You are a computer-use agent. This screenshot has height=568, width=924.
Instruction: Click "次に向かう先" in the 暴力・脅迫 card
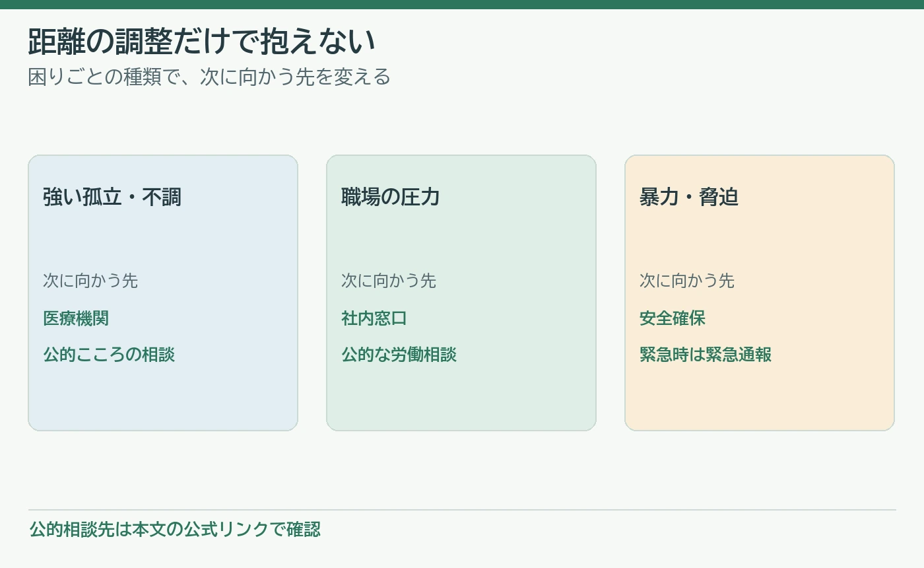pyautogui.click(x=687, y=281)
